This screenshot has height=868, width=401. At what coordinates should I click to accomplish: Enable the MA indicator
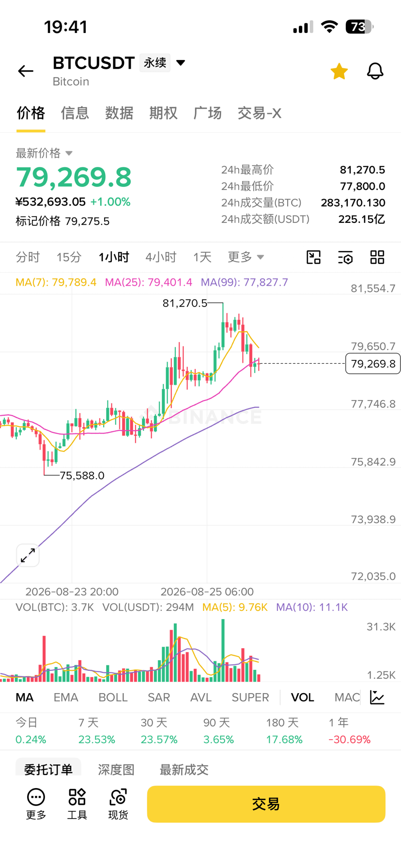tap(25, 697)
